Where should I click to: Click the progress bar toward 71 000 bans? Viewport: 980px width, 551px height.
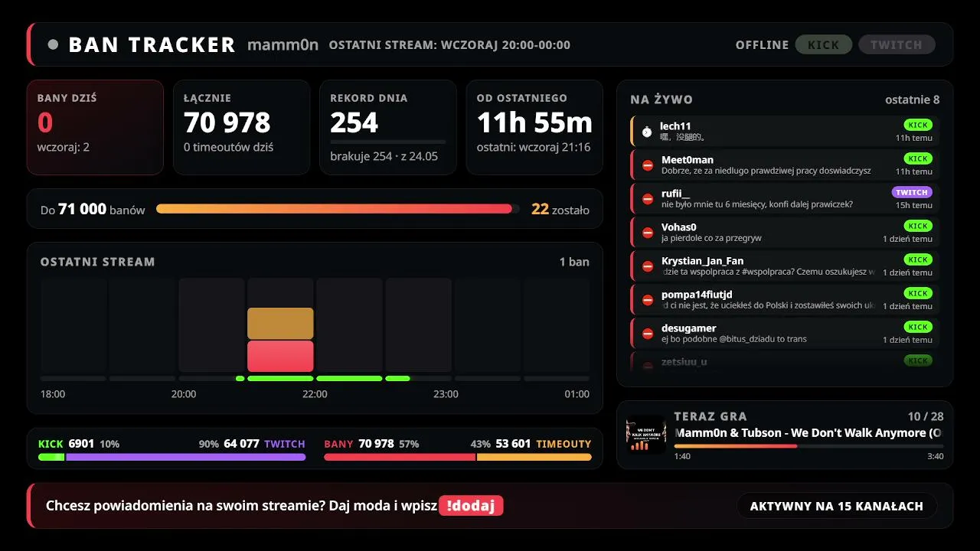click(338, 209)
